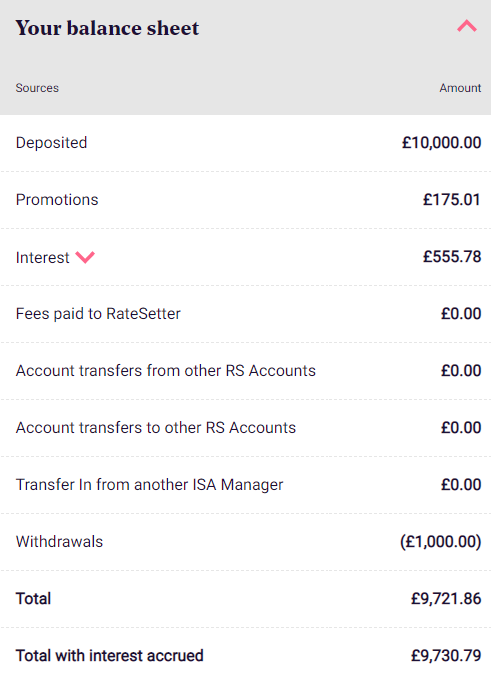Click the Withdrawals row label
The height and width of the screenshot is (681, 491).
click(x=59, y=542)
